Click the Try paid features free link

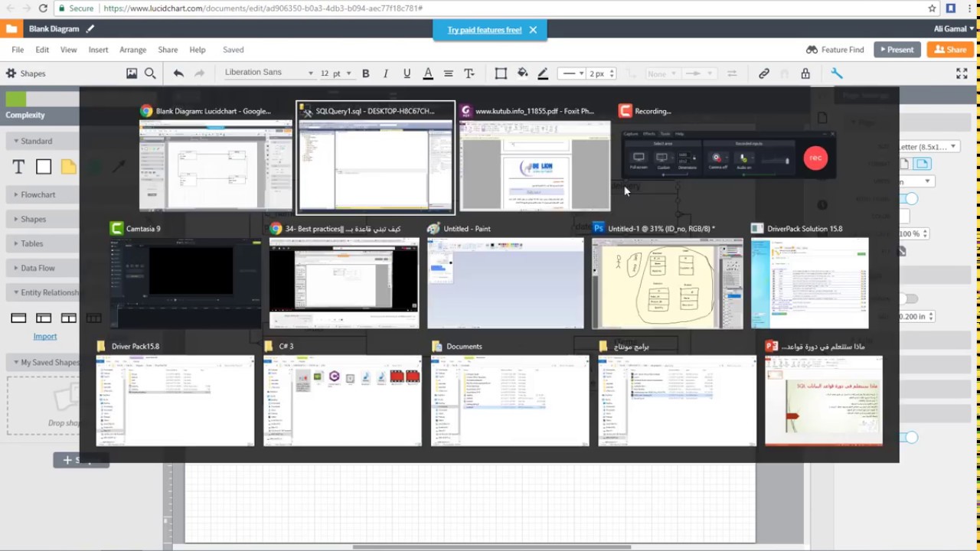tap(485, 30)
